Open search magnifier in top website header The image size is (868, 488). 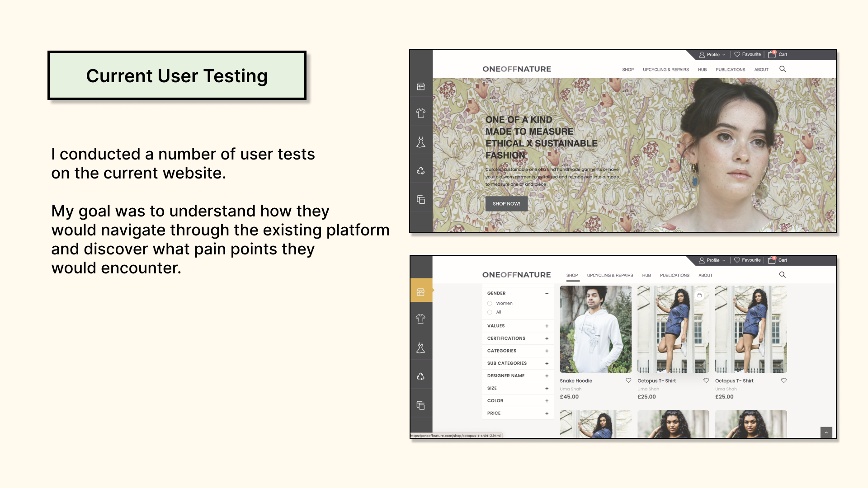(x=783, y=69)
